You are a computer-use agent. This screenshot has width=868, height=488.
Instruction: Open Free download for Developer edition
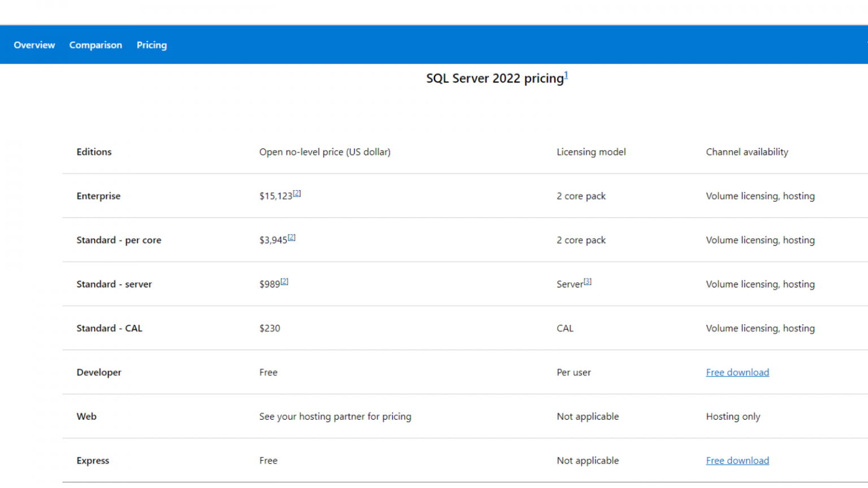[737, 372]
